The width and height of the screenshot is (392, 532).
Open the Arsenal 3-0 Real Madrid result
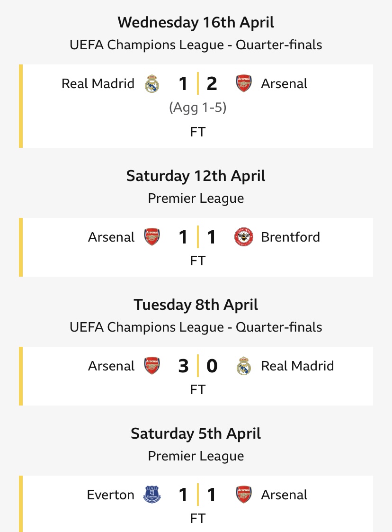[x=196, y=376]
